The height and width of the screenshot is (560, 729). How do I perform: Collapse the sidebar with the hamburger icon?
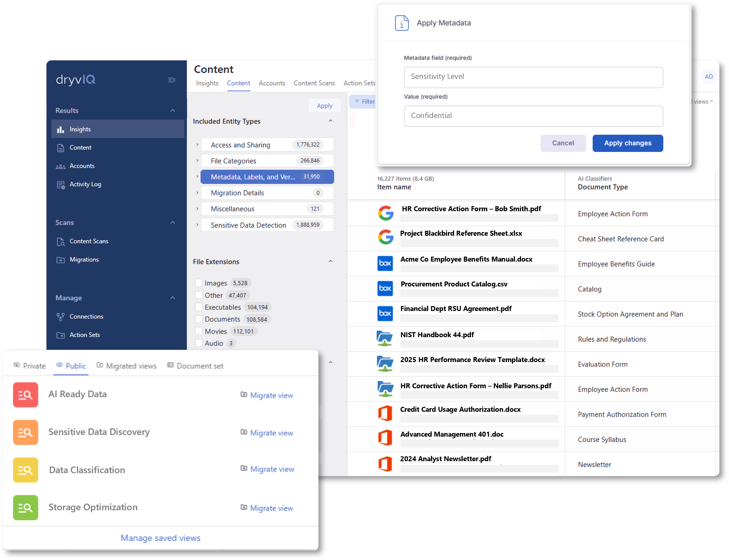click(x=171, y=80)
